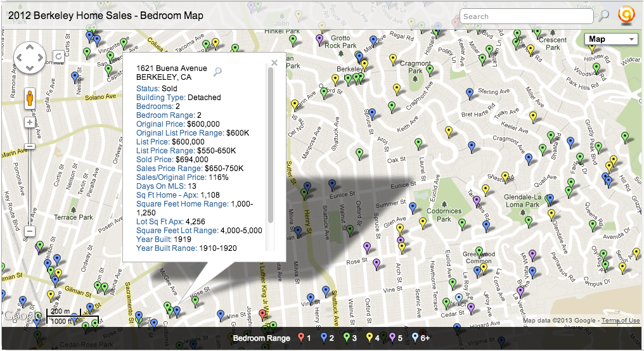Click into the Search input field

[x=527, y=16]
